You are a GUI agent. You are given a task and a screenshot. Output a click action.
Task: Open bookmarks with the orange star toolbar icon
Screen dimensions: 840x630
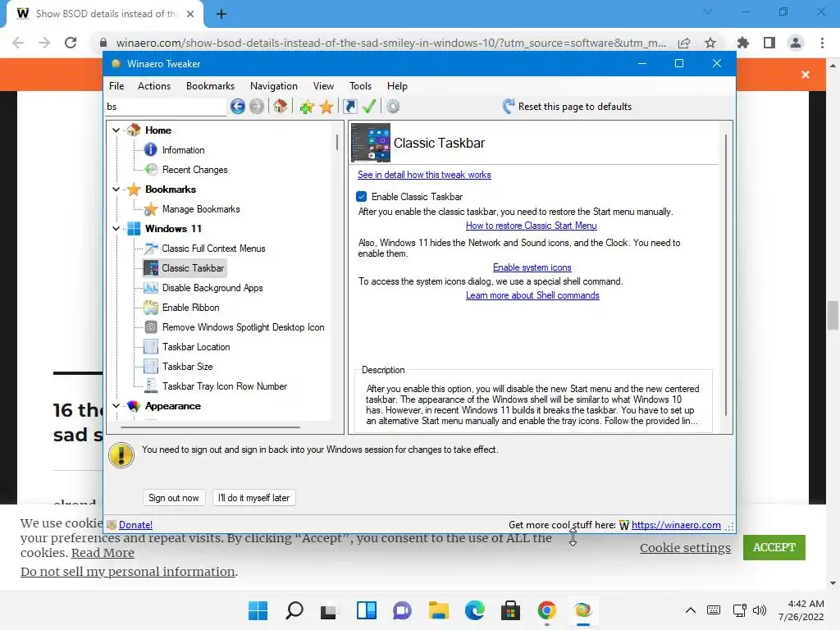(x=326, y=107)
